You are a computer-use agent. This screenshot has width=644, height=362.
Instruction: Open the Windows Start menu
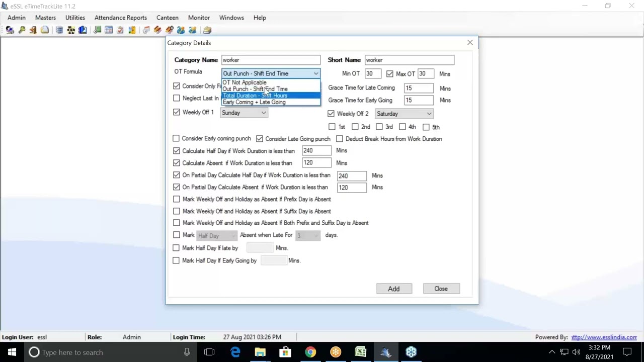(12, 352)
